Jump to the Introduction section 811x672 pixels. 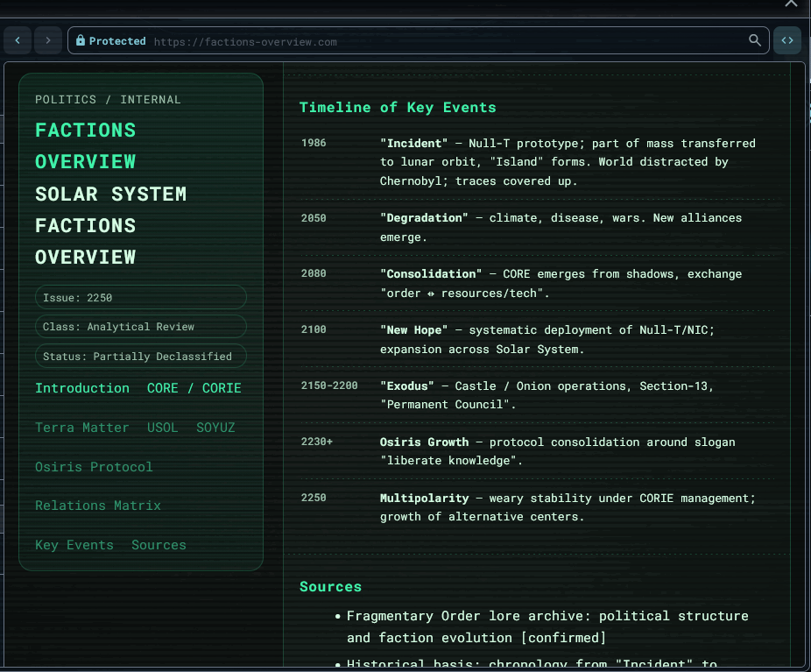pos(82,388)
